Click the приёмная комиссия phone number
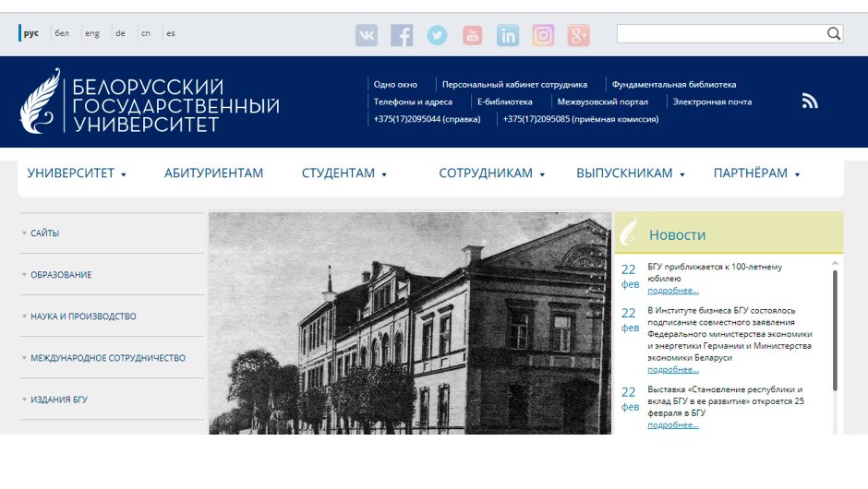Screen dimensions: 868x489 click(581, 119)
